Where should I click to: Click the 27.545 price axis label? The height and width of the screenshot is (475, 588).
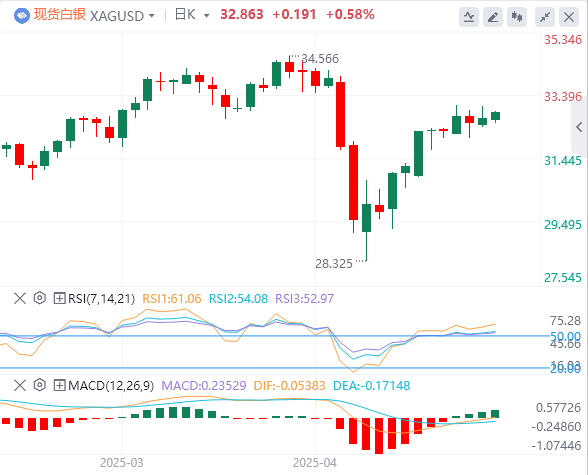(563, 278)
